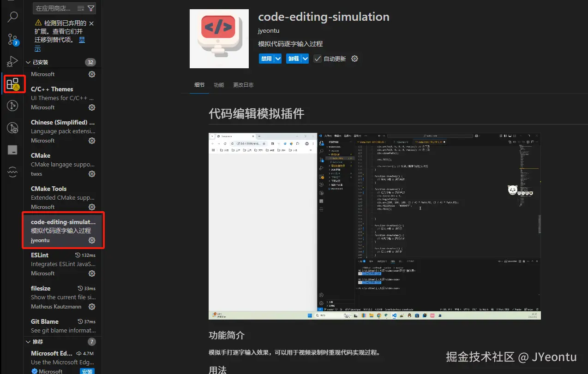Screen dimensions: 588x374
Task: Open the wave-shaped icon in activity bar
Action: pyautogui.click(x=13, y=172)
